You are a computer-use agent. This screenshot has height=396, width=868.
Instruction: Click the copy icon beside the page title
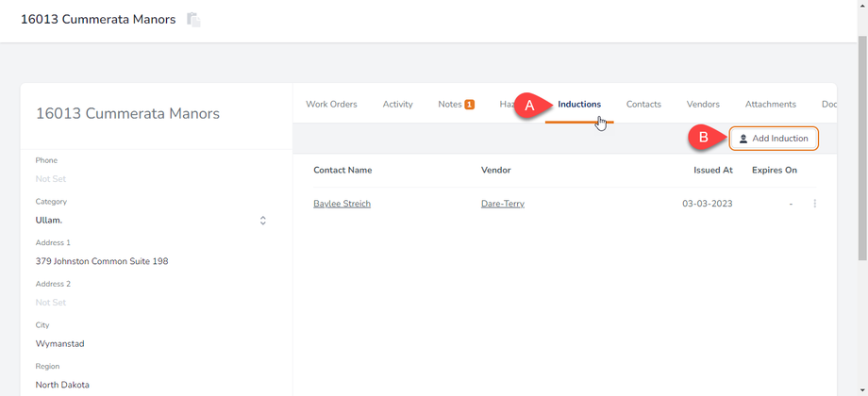pyautogui.click(x=193, y=20)
